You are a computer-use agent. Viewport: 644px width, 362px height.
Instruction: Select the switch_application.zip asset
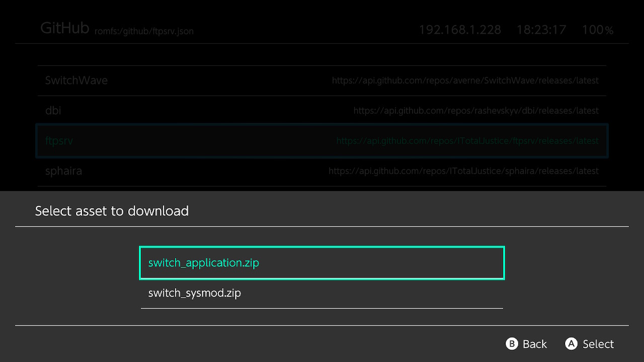click(x=322, y=262)
